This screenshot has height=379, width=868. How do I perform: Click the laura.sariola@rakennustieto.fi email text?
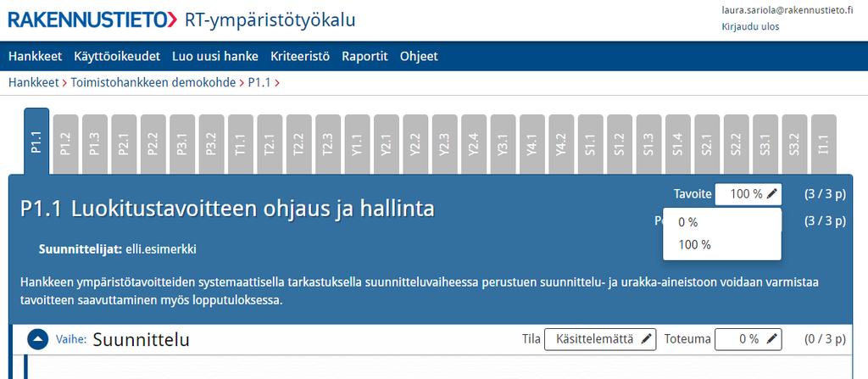pyautogui.click(x=787, y=10)
